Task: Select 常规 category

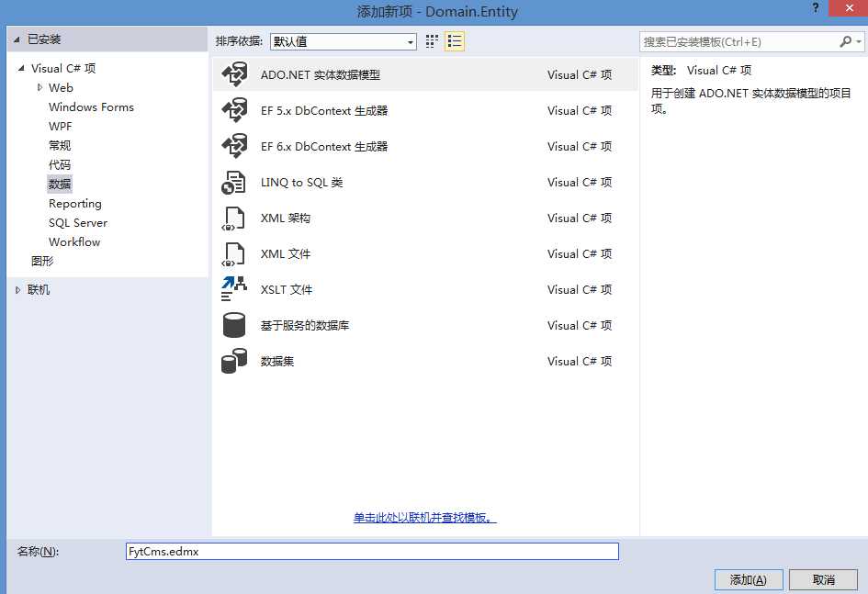Action: click(x=60, y=145)
